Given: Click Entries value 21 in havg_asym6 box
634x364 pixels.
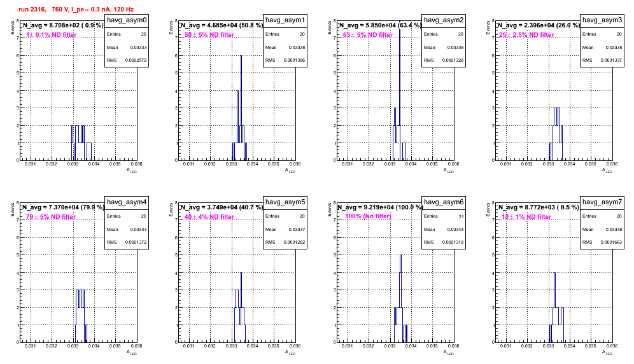Looking at the screenshot, I should [x=461, y=216].
